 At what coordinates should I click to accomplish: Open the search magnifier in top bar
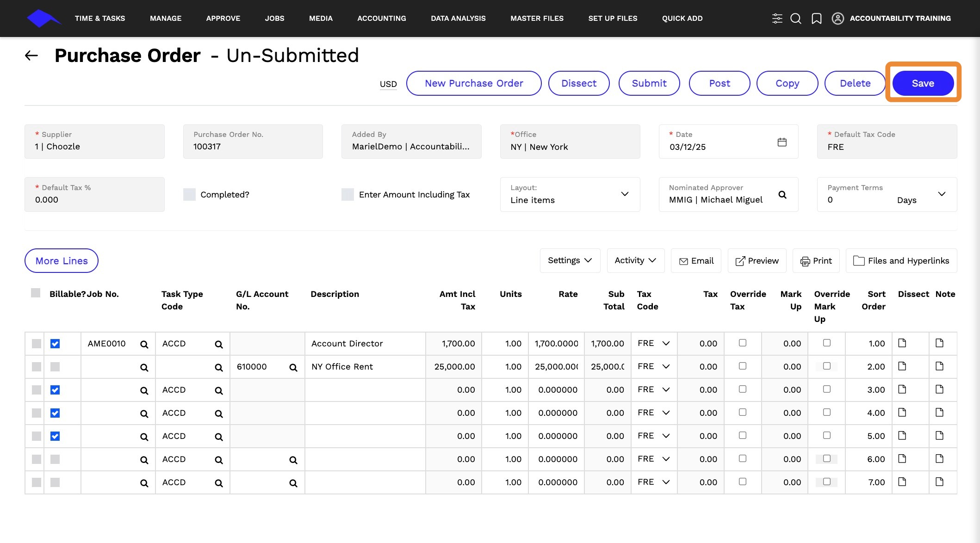796,19
